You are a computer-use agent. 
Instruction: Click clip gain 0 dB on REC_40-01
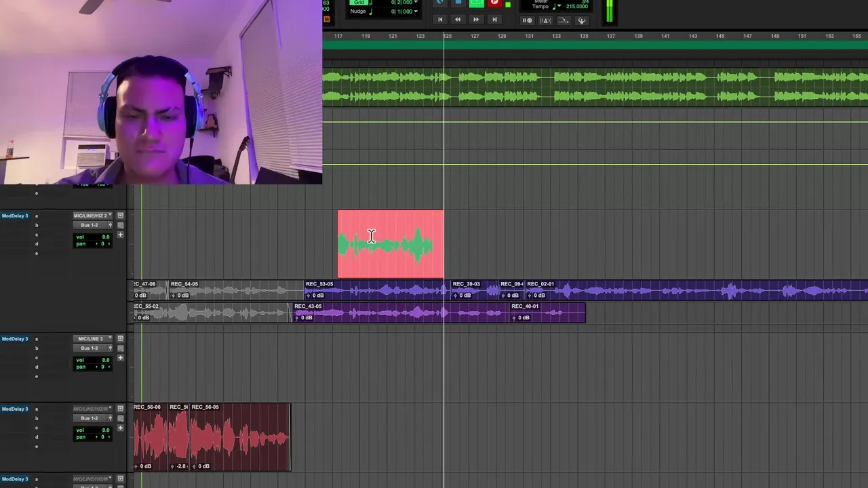pos(524,317)
